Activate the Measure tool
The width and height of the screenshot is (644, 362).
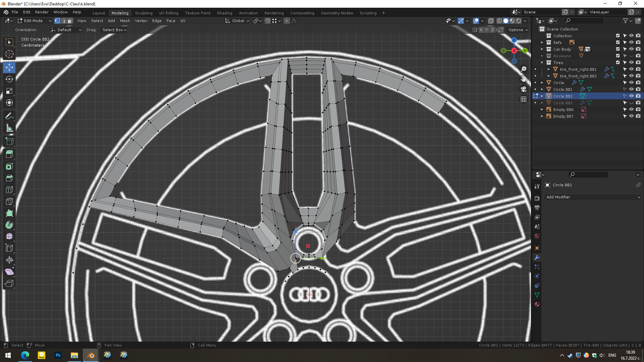9,128
